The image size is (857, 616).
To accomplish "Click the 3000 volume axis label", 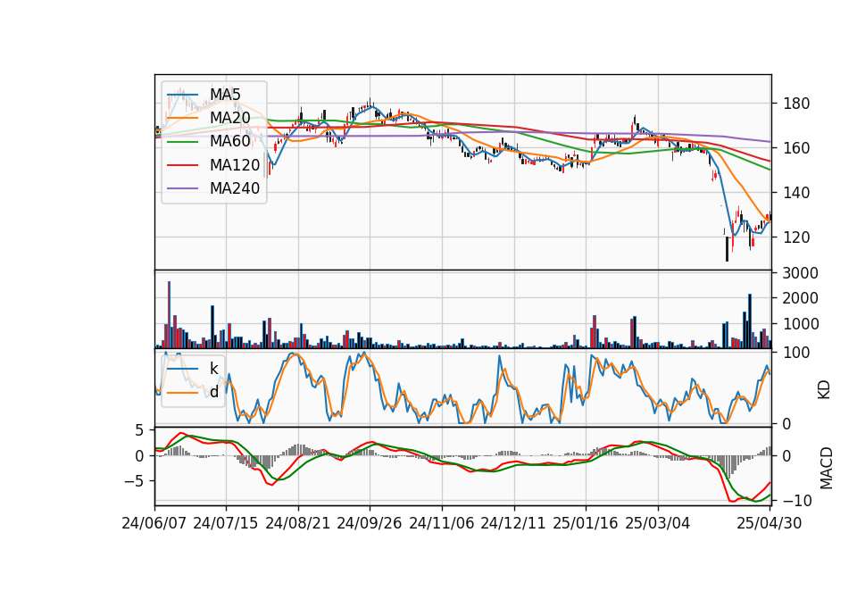I will click(x=801, y=273).
